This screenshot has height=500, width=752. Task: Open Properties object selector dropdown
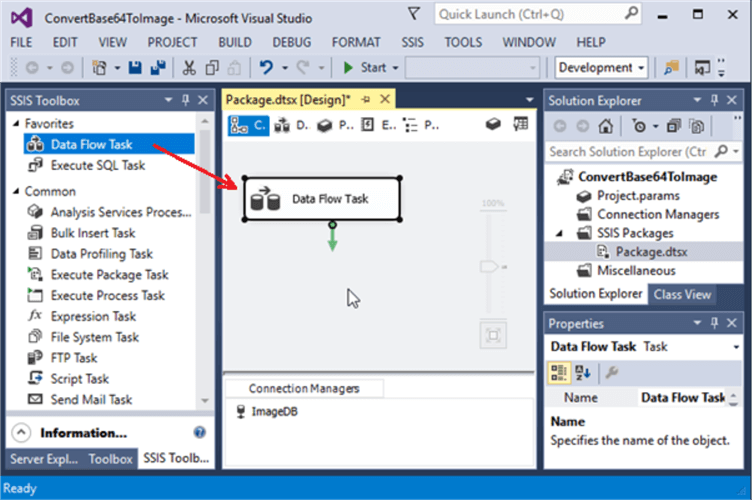736,347
